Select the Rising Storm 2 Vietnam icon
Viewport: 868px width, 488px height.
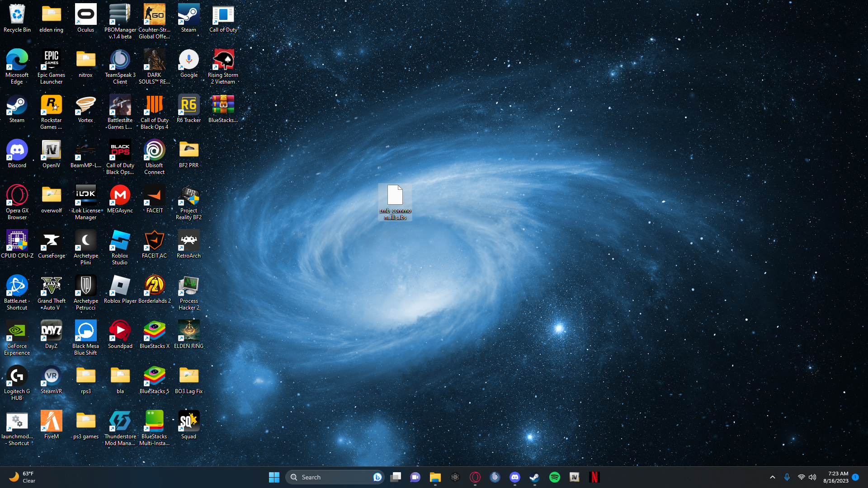pyautogui.click(x=223, y=66)
